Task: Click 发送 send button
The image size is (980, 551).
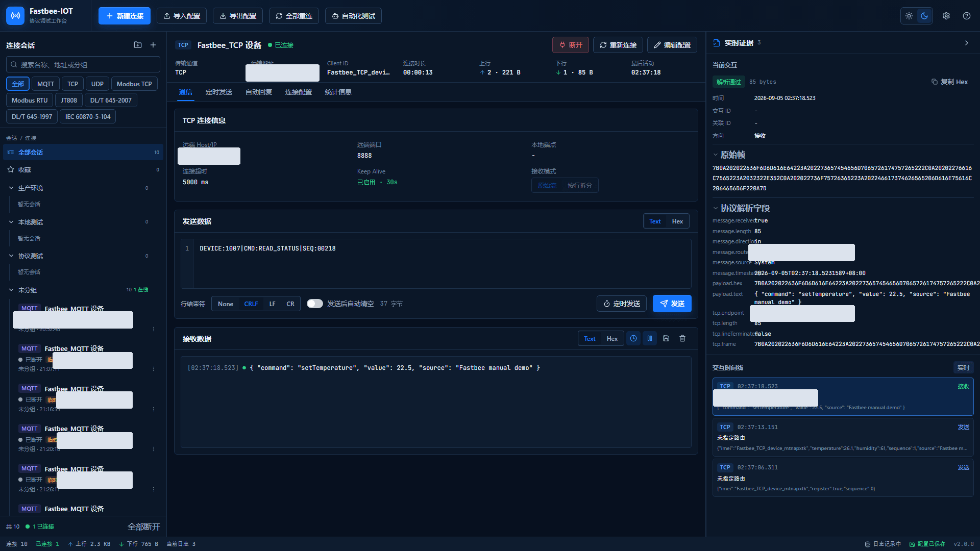Action: [x=672, y=304]
